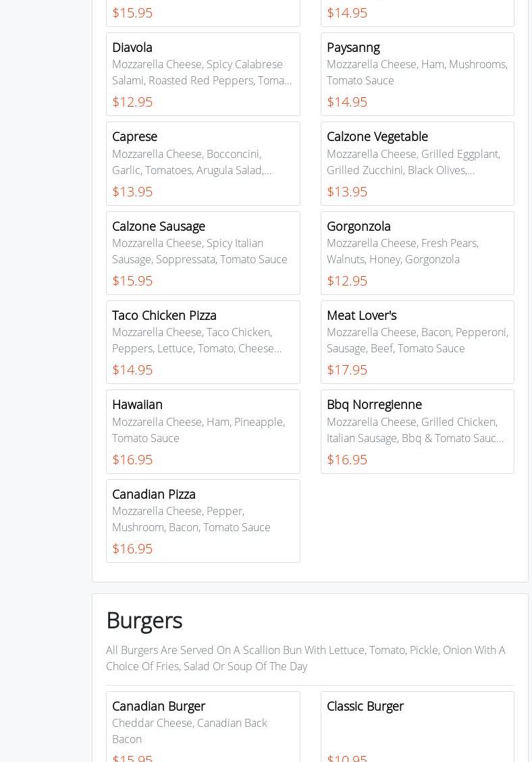Select the Hawaiian pizza card
Image resolution: width=532 pixels, height=762 pixels.
(203, 431)
